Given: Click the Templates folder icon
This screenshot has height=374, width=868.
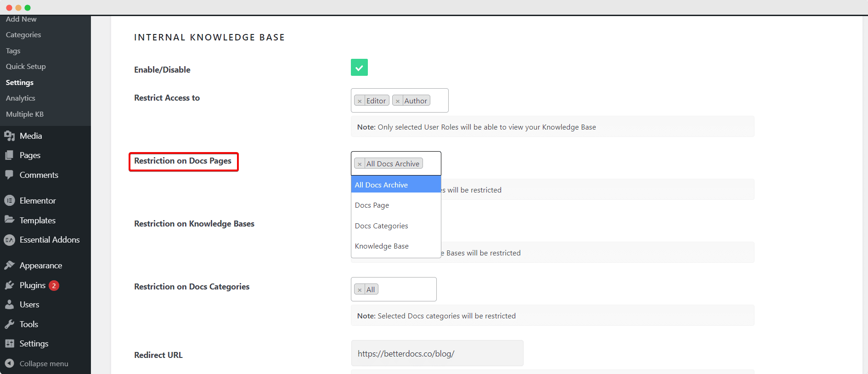Looking at the screenshot, I should [9, 220].
